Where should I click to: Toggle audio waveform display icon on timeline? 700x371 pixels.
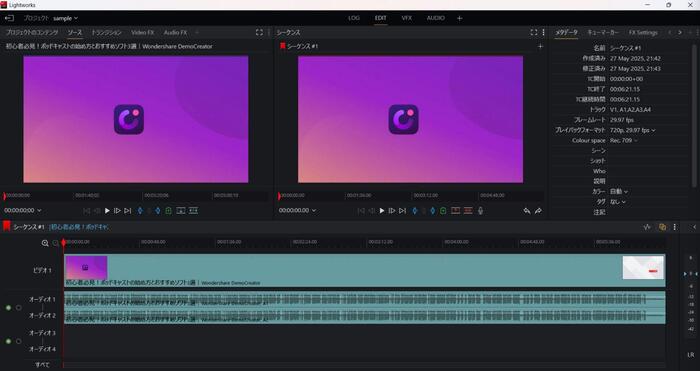click(647, 227)
